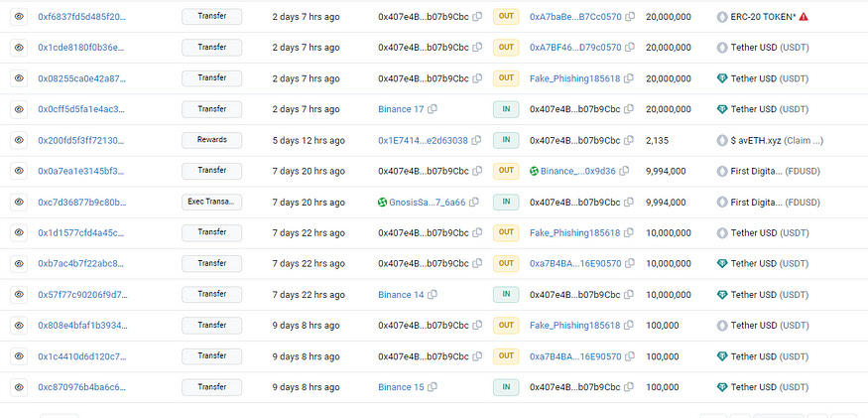Click the 9,994,000 amount in the Binance_...0x9d36 row

tap(666, 171)
